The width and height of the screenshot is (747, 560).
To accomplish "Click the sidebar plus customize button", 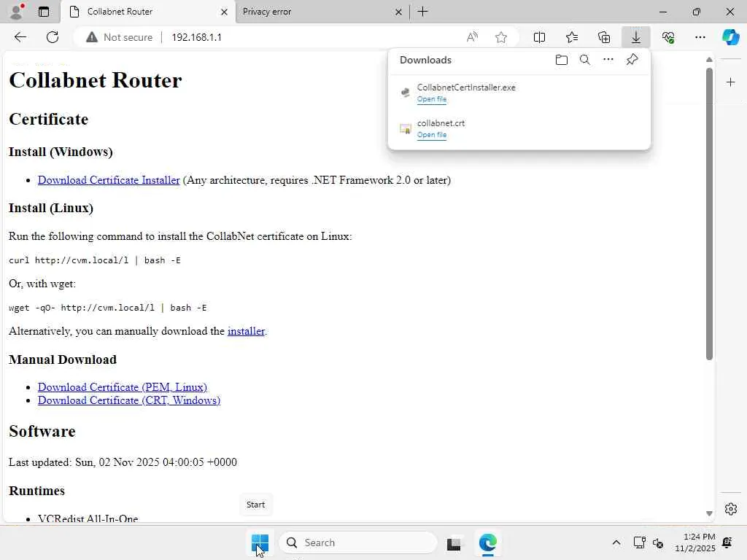I will [730, 82].
